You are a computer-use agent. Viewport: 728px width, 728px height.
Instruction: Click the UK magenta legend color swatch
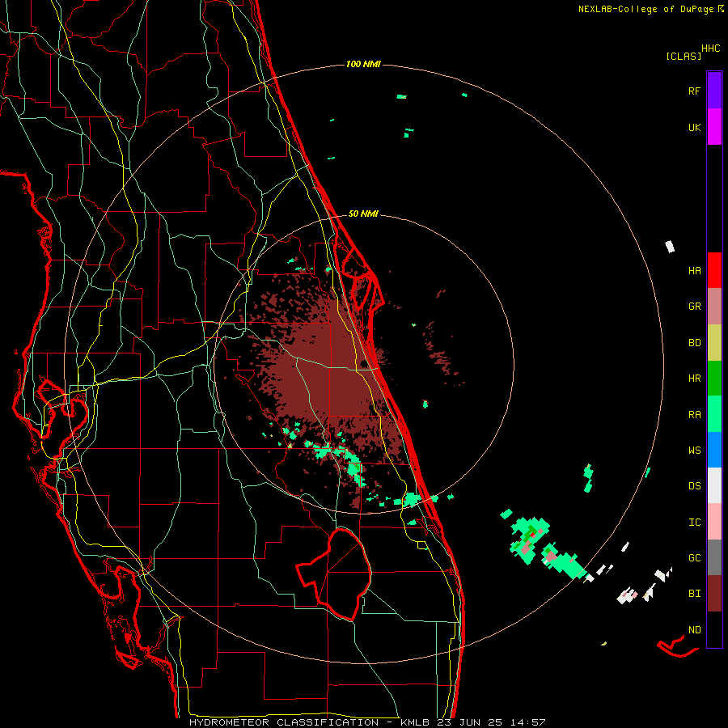(714, 127)
